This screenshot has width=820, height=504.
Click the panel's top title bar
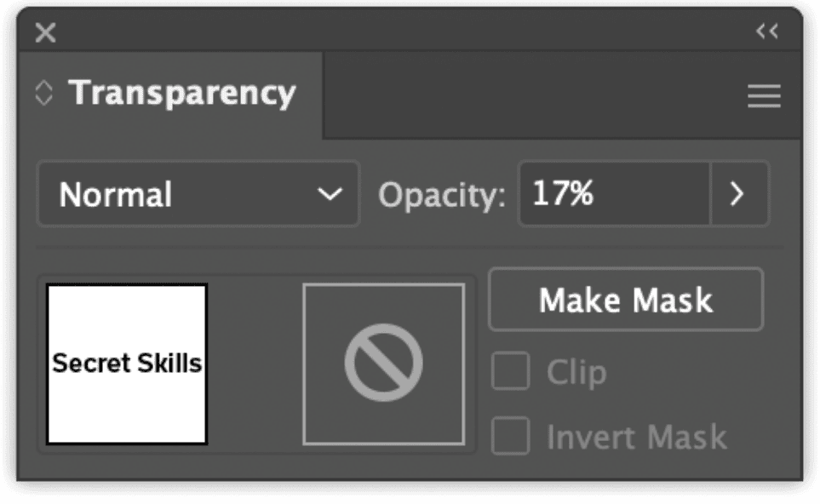pos(400,32)
